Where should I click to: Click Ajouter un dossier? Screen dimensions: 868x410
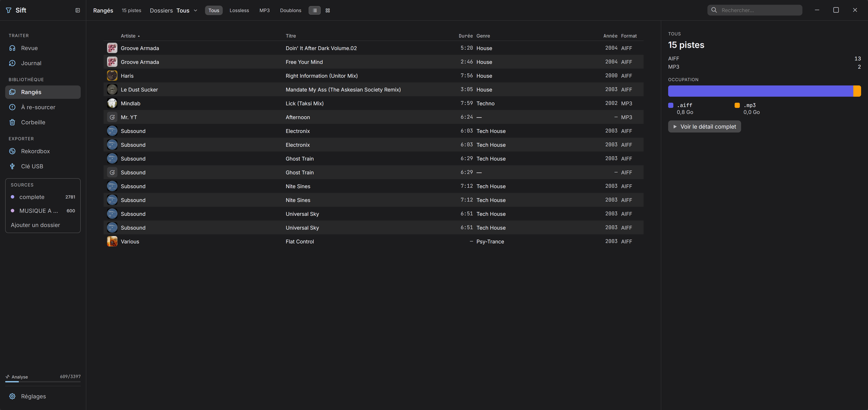click(35, 225)
